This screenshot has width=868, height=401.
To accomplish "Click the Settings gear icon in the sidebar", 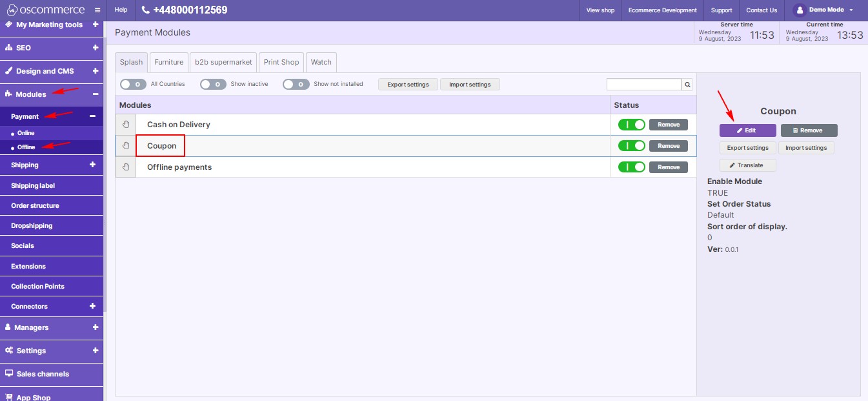I will pos(9,351).
